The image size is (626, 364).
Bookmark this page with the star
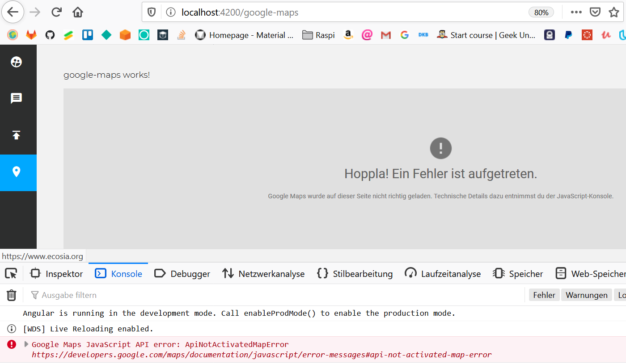pyautogui.click(x=614, y=12)
